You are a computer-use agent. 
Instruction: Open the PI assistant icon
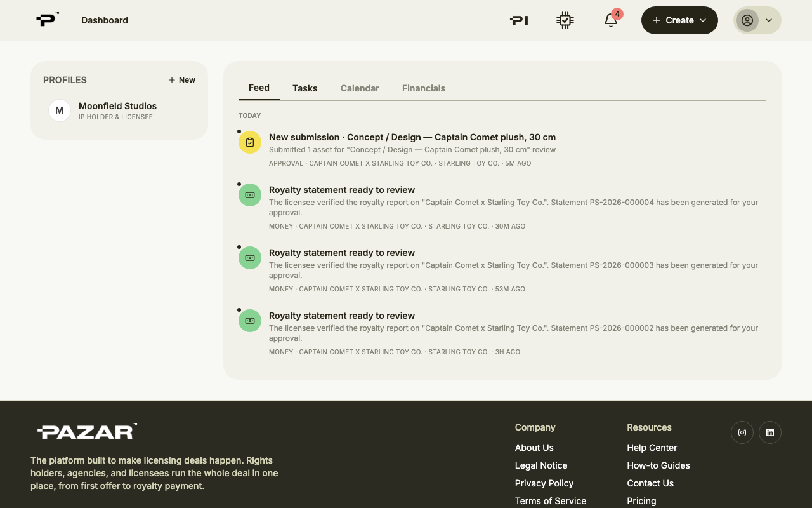click(519, 20)
